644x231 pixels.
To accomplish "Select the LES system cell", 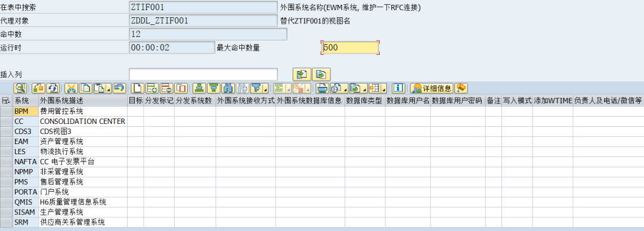I will 26,151.
